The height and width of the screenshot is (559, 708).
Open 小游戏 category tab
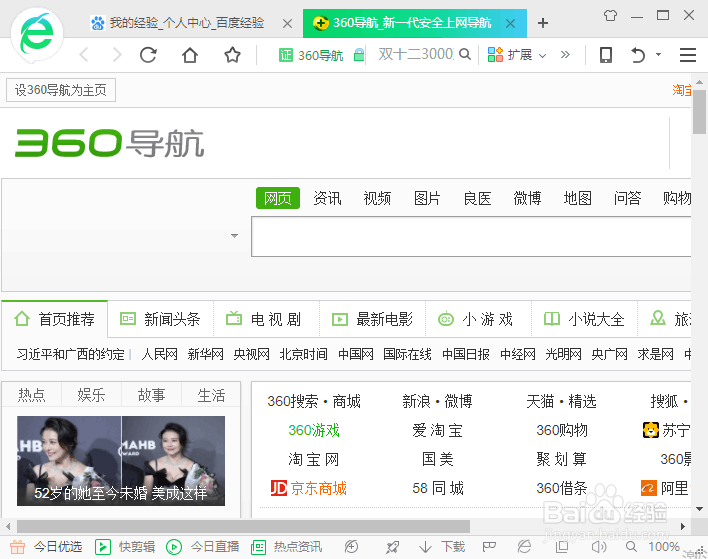pyautogui.click(x=479, y=319)
